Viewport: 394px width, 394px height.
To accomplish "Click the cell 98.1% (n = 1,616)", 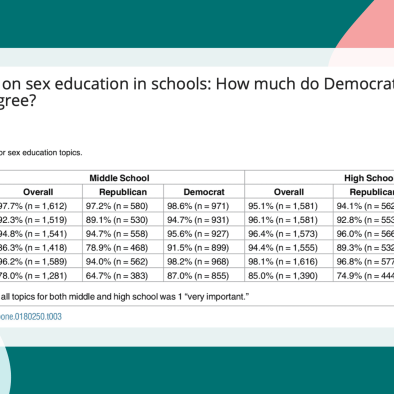I will tap(283, 262).
